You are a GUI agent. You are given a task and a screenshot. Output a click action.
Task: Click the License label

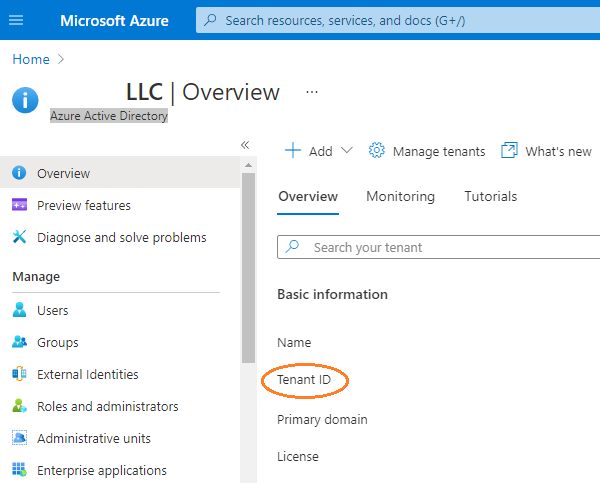(x=298, y=456)
